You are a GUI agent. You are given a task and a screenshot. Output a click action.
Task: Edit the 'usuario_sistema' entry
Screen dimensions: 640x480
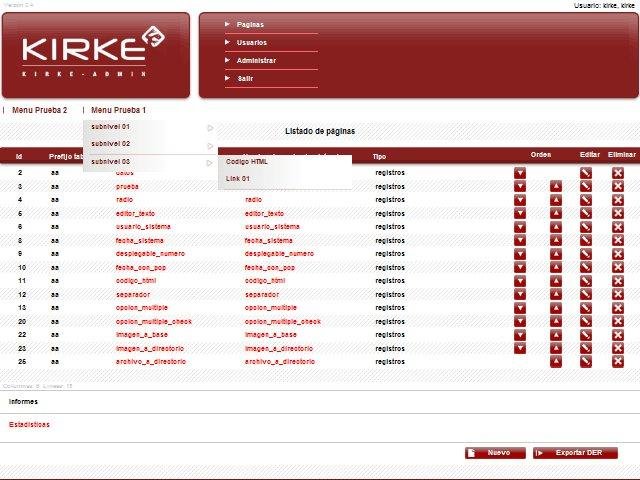coord(586,227)
